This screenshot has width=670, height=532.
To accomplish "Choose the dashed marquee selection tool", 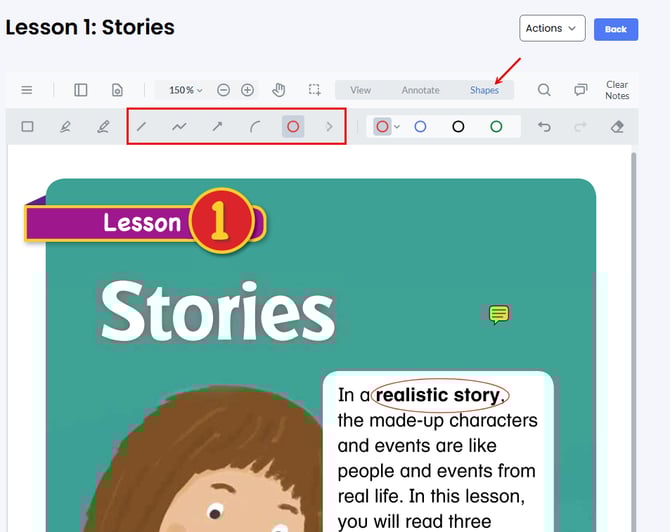I will 315,90.
